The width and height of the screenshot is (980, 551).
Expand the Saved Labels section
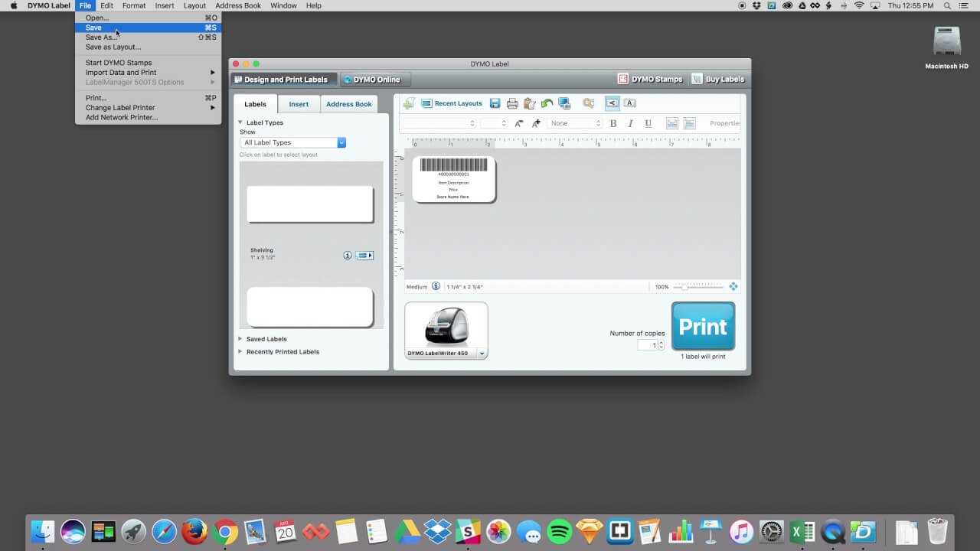tap(240, 339)
